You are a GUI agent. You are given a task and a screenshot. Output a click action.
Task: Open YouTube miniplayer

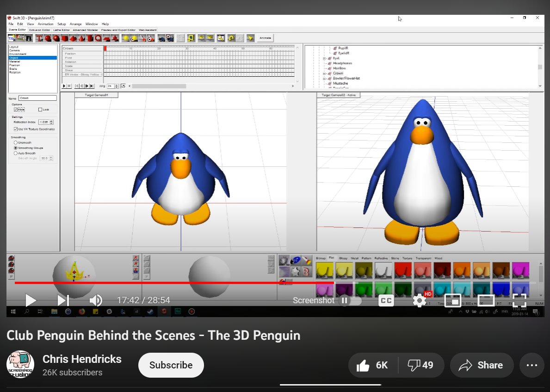pyautogui.click(x=453, y=300)
